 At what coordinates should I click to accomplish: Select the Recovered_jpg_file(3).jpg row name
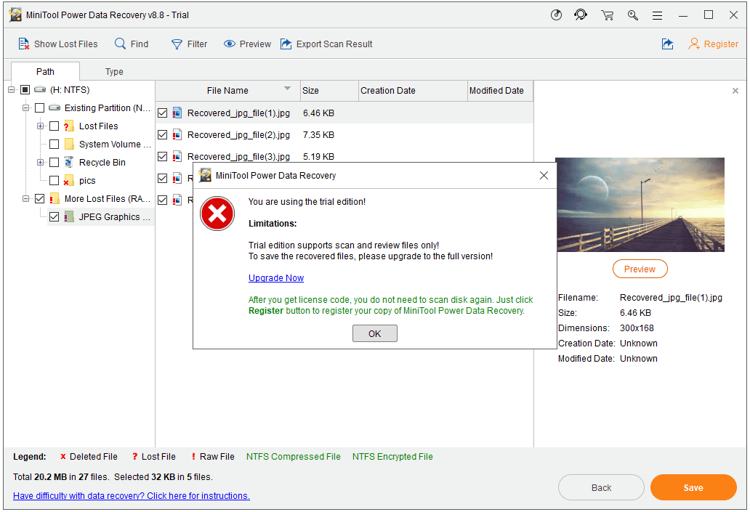click(239, 156)
